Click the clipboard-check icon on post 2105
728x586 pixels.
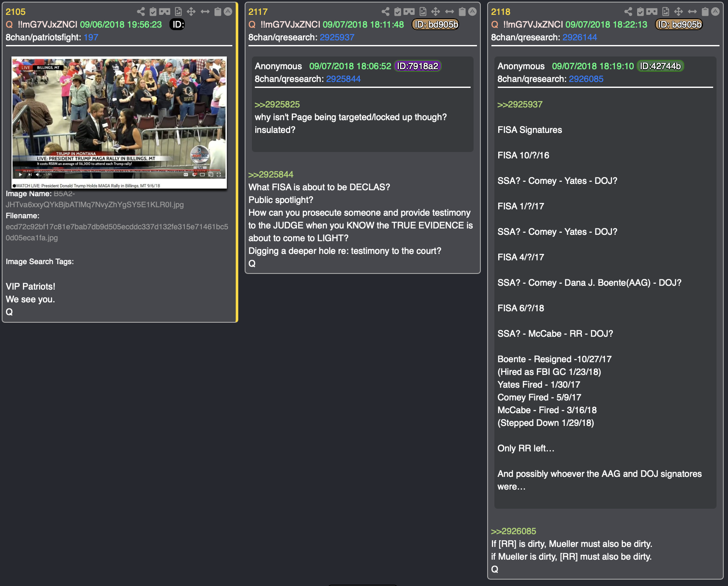point(153,12)
